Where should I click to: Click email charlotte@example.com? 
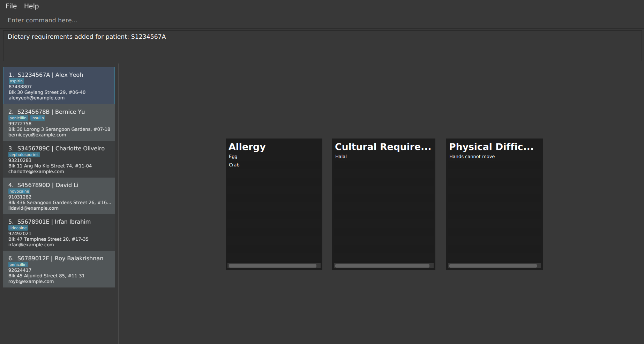tap(36, 171)
